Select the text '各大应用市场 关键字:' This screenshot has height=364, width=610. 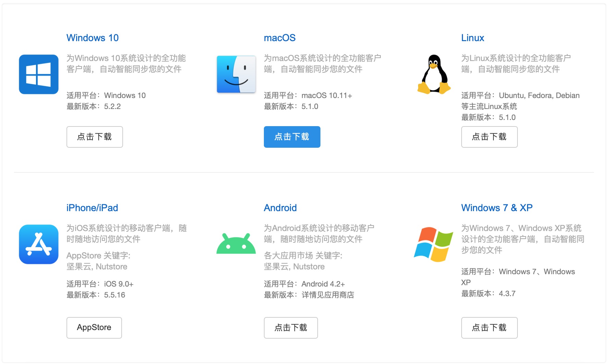[x=303, y=256]
